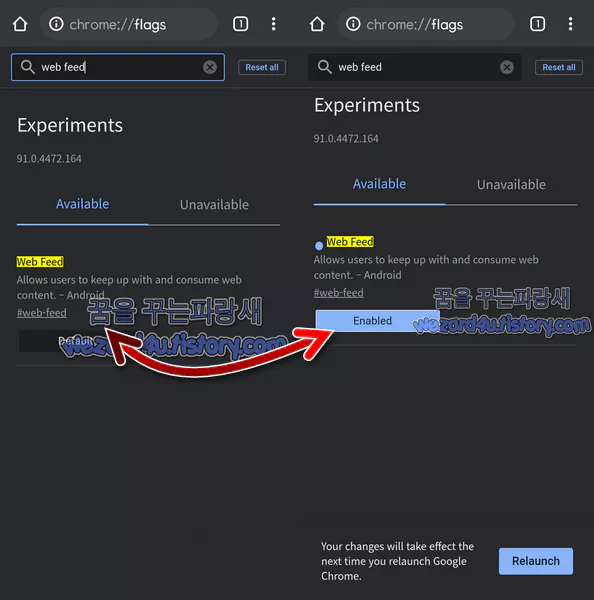Tap the home icon in left screenshot

coord(20,24)
